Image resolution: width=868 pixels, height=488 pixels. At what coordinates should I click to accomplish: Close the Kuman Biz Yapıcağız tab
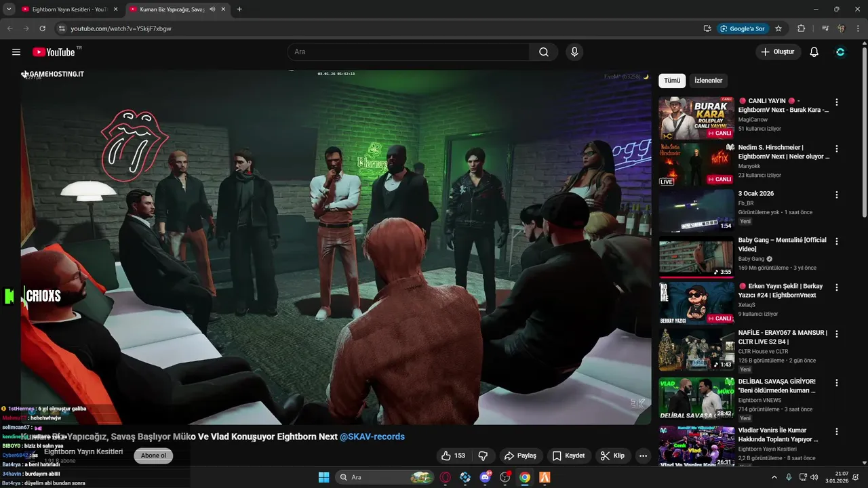click(223, 9)
